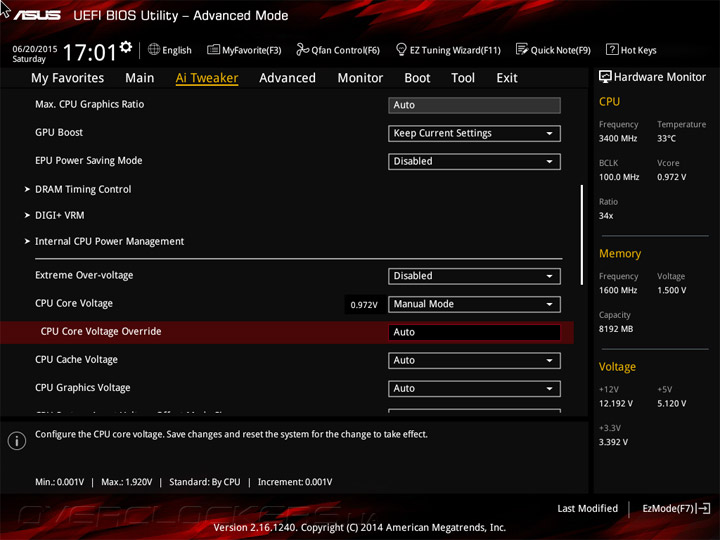Click the 06/20/2015 date
This screenshot has width=720, height=540.
coord(34,49)
